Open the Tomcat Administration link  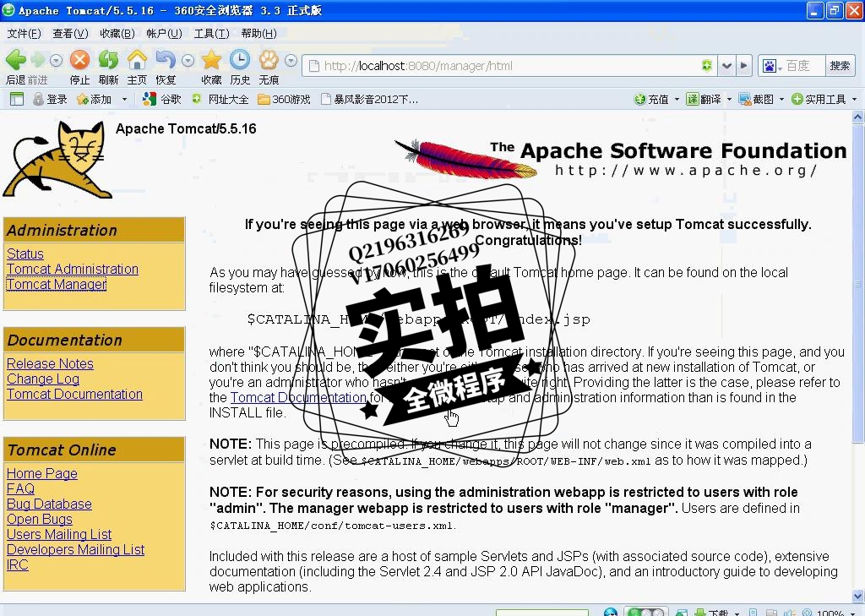pos(73,269)
